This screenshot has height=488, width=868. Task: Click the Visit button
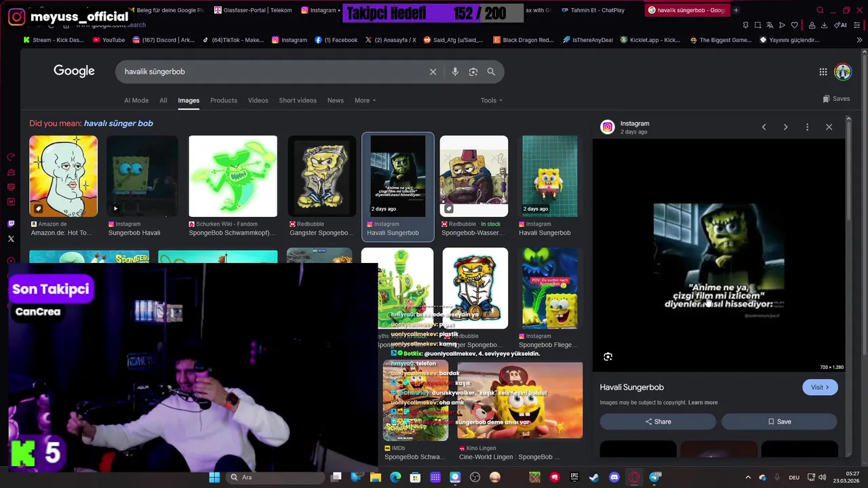pyautogui.click(x=820, y=387)
